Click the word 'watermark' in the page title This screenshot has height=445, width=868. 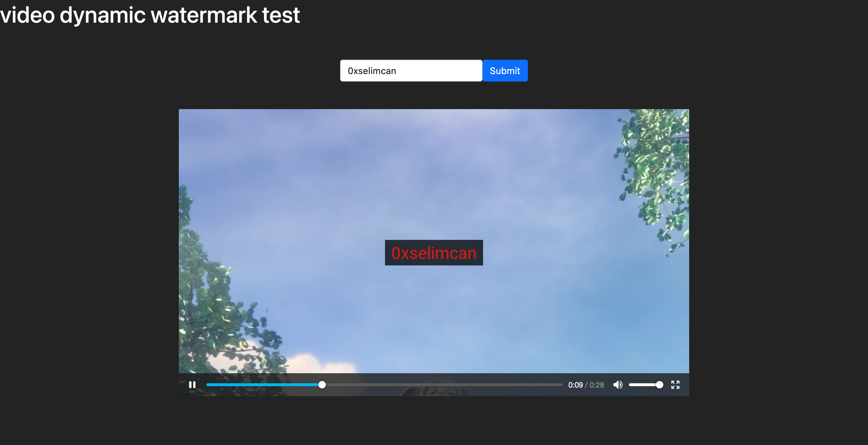pyautogui.click(x=204, y=15)
